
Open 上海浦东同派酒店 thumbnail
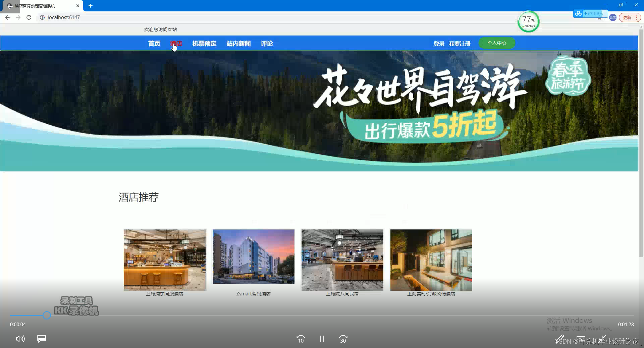click(x=165, y=260)
